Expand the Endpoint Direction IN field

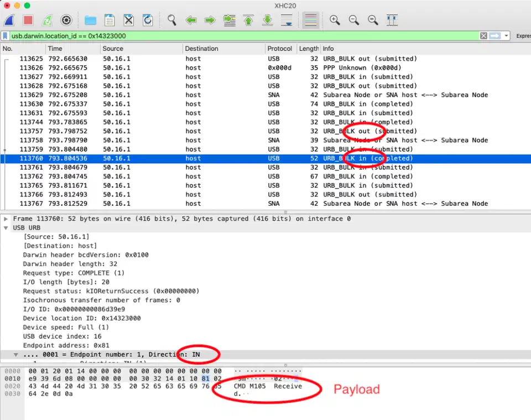coord(15,355)
